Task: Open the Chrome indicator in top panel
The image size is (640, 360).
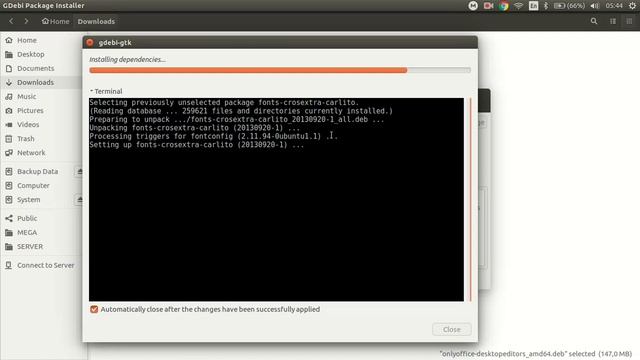Action: 504,6
